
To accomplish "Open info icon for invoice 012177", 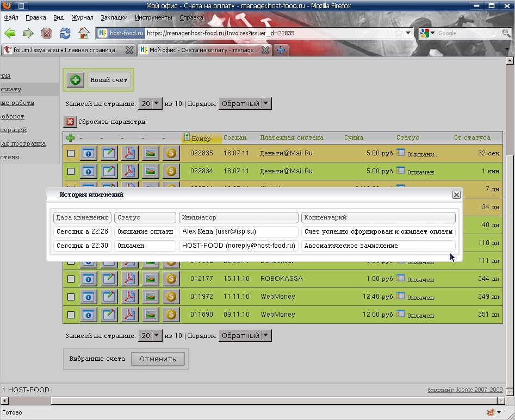I will point(88,279).
